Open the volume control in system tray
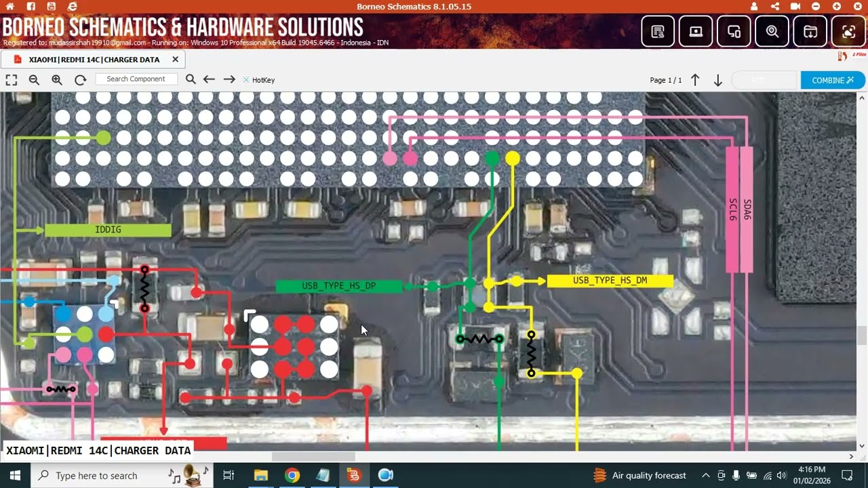Screen dimensions: 868x488 (781, 475)
